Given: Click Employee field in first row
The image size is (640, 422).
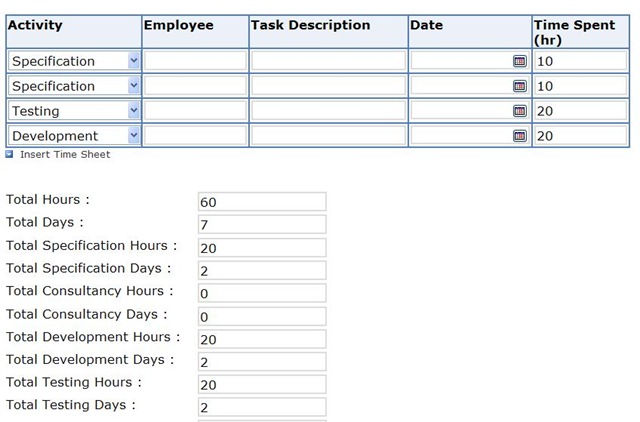Looking at the screenshot, I should point(195,61).
